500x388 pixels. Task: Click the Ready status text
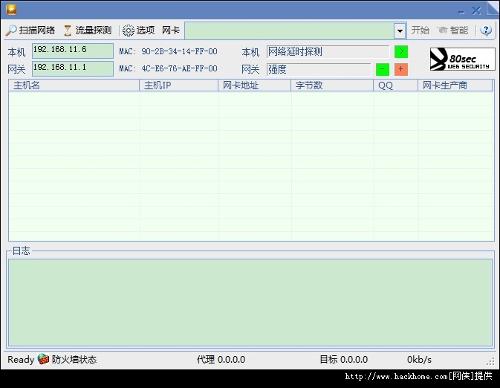21,360
